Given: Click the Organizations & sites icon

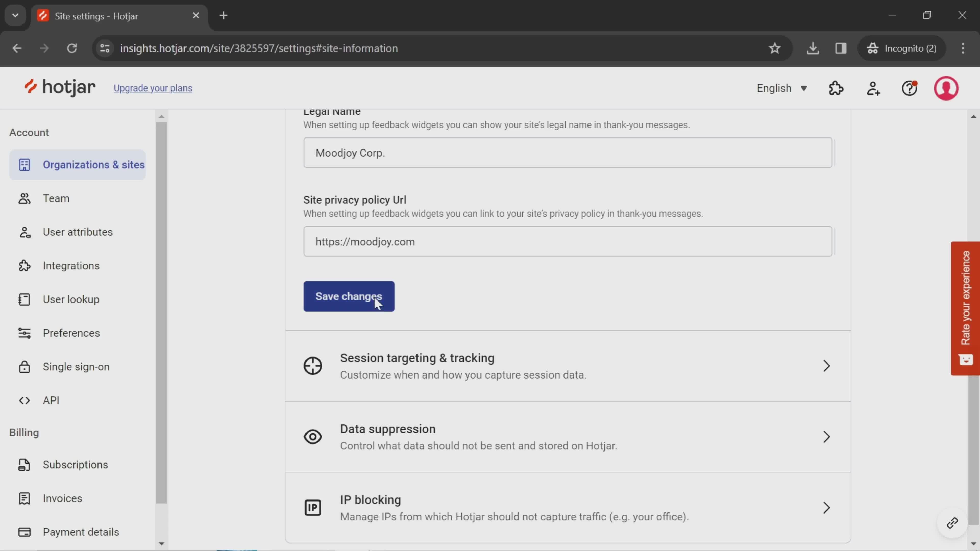Looking at the screenshot, I should click(x=23, y=164).
